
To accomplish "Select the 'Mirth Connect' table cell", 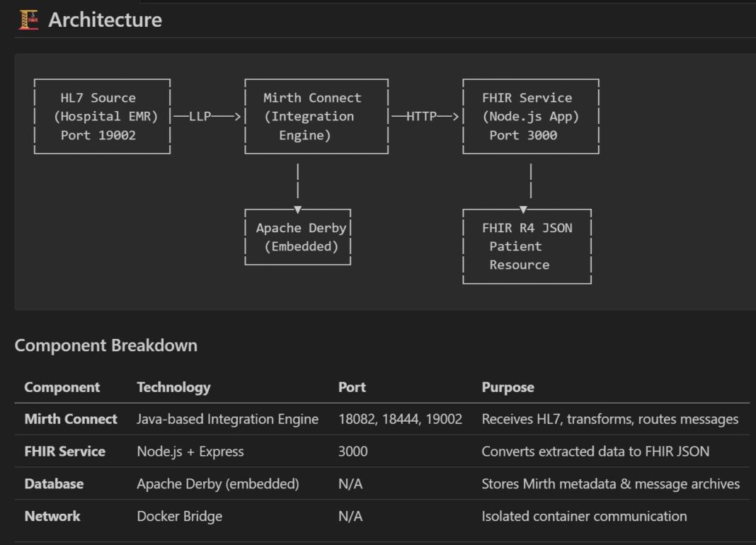I will [71, 419].
